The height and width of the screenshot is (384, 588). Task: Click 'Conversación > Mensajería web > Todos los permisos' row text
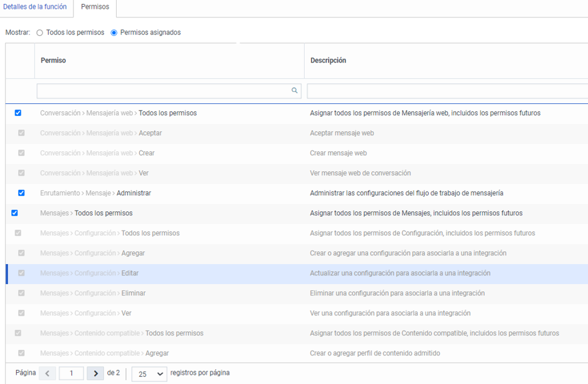[x=119, y=113]
